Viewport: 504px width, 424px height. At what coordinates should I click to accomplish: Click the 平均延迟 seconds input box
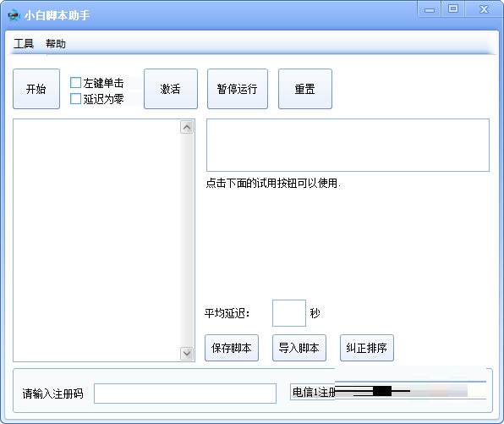289,313
